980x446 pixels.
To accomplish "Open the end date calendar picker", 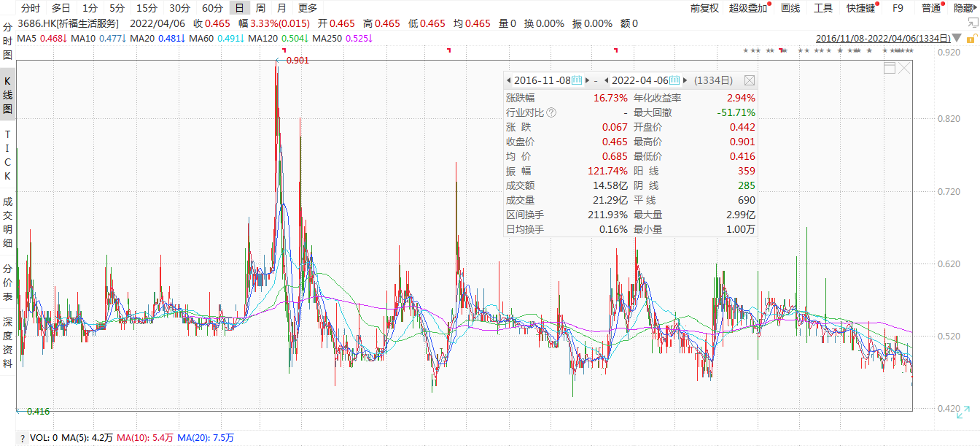I will pyautogui.click(x=675, y=80).
